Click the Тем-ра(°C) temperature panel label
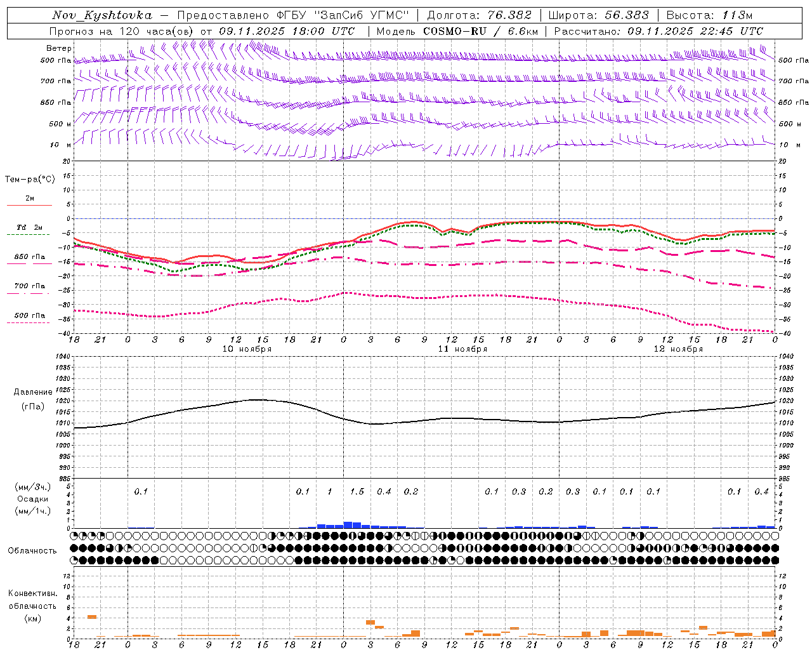 pyautogui.click(x=30, y=180)
